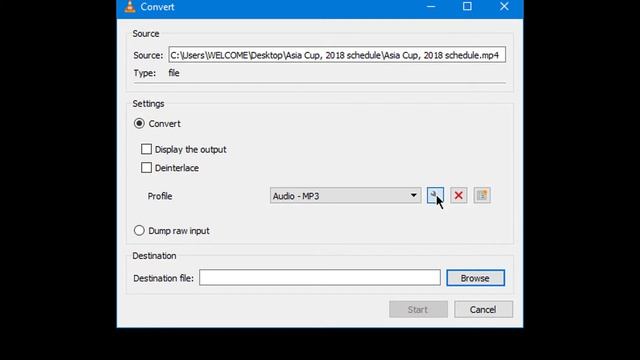Minimize the Convert window
This screenshot has width=640, height=360.
pos(431,7)
